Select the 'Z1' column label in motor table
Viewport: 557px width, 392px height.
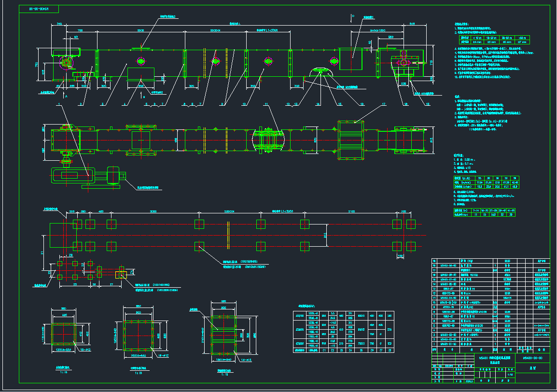[323, 350]
